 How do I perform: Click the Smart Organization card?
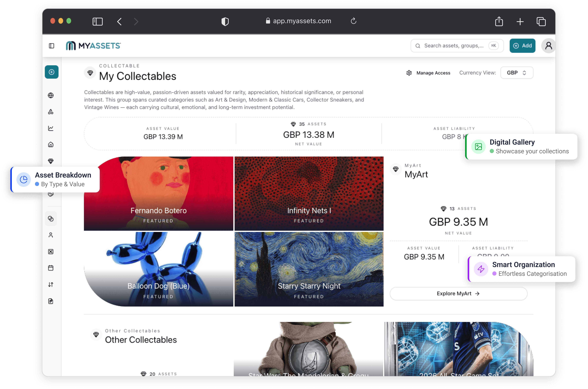[x=521, y=269]
